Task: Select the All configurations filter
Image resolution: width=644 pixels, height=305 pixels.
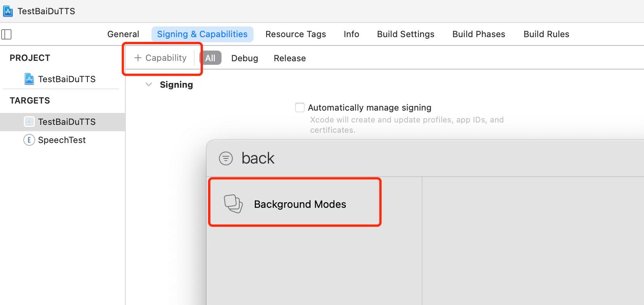Action: coord(210,58)
